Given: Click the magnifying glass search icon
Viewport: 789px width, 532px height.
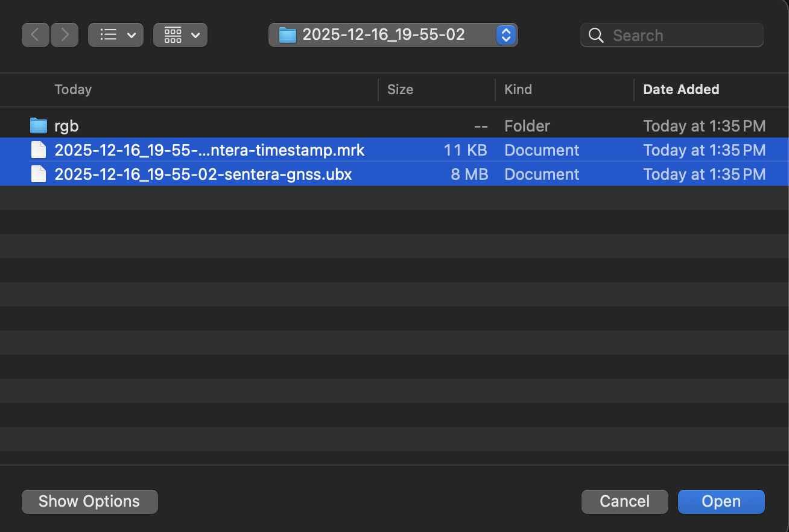Looking at the screenshot, I should pos(596,36).
